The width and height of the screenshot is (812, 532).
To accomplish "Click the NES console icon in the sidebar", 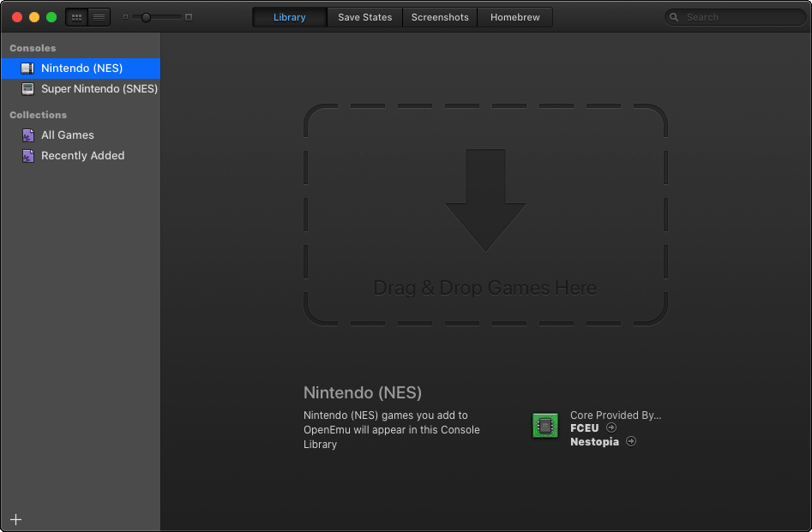I will coord(27,69).
